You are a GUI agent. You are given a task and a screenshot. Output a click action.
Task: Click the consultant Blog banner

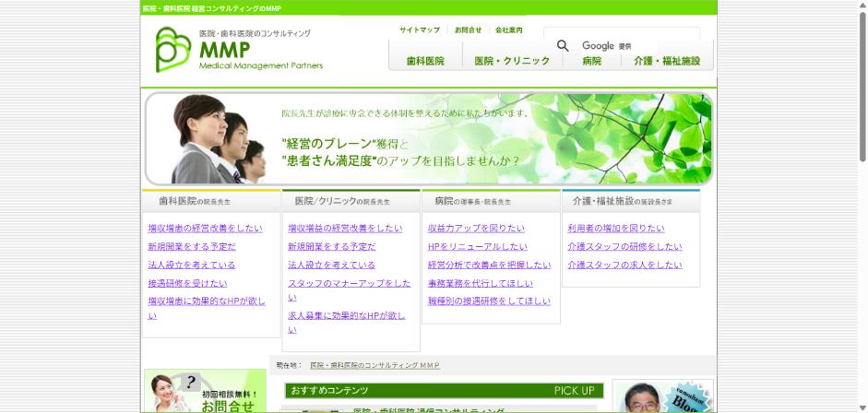(662, 395)
